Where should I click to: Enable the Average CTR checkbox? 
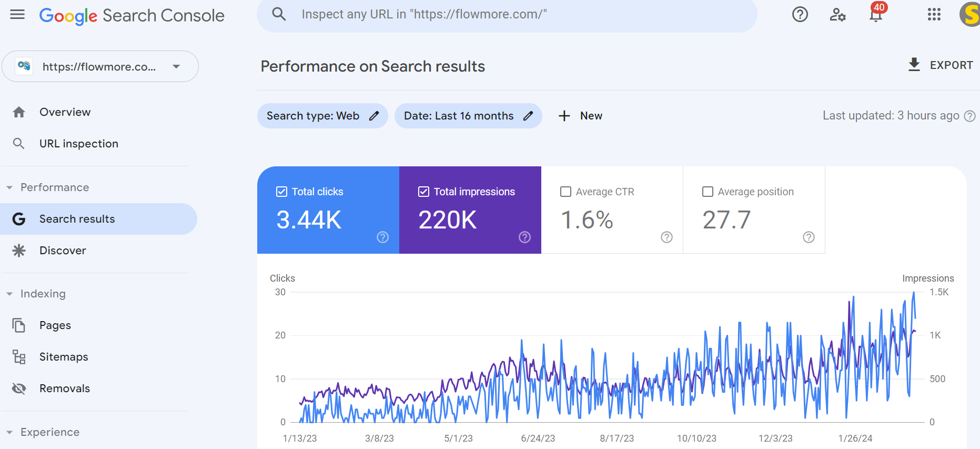tap(565, 192)
